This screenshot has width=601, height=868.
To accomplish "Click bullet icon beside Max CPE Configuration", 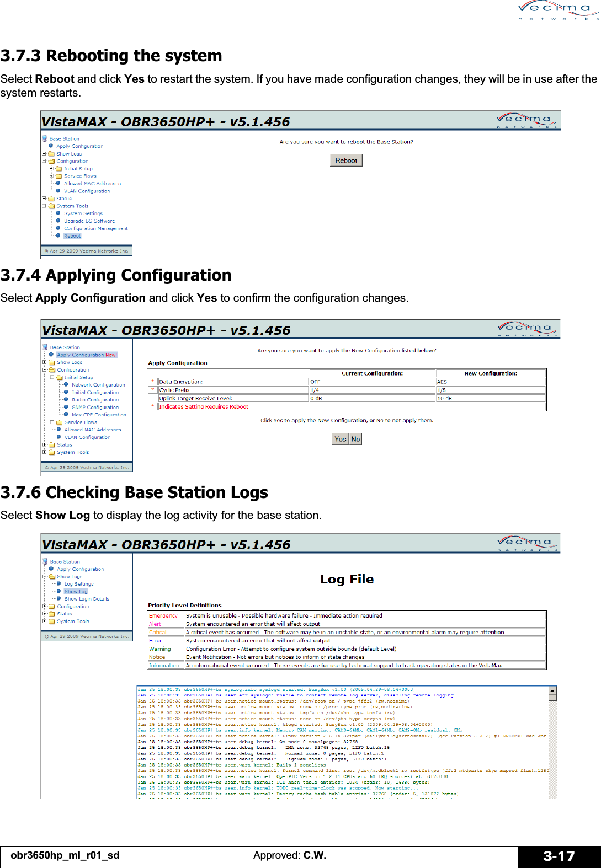I will (x=66, y=414).
